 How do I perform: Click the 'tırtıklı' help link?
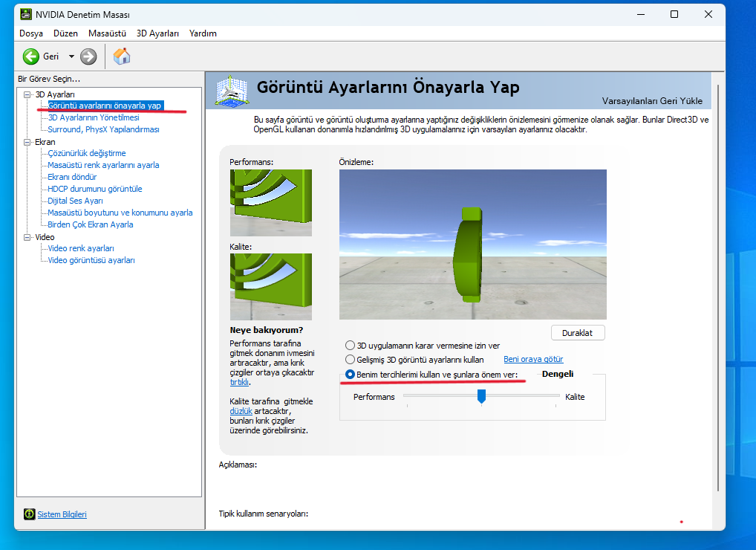(239, 382)
